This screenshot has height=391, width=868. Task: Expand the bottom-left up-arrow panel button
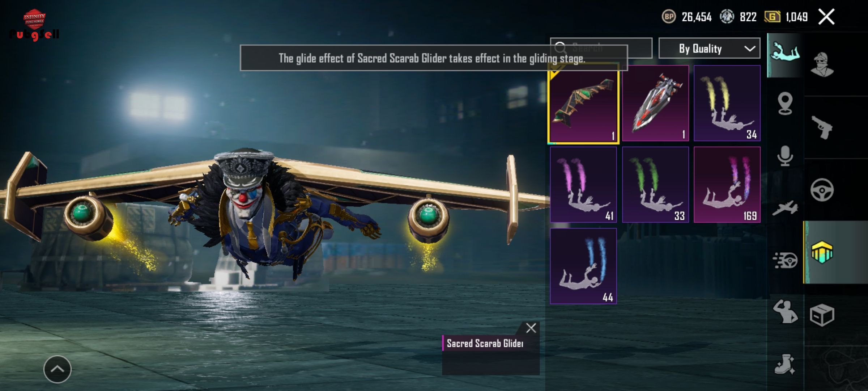pyautogui.click(x=58, y=369)
